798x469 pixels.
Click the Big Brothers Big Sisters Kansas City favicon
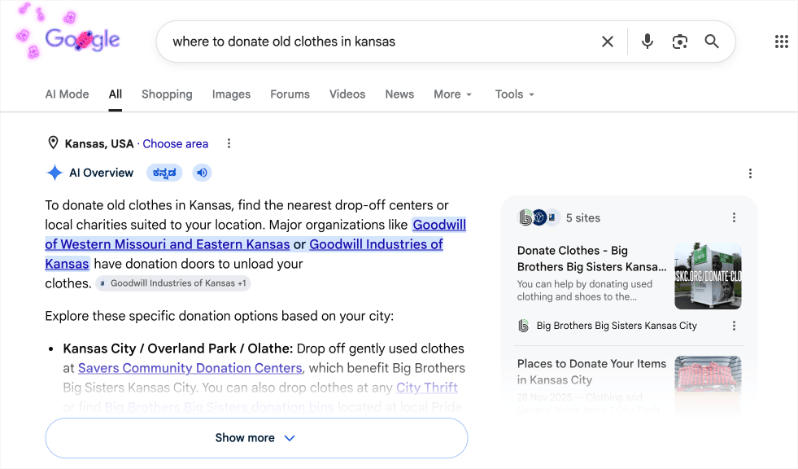point(523,326)
